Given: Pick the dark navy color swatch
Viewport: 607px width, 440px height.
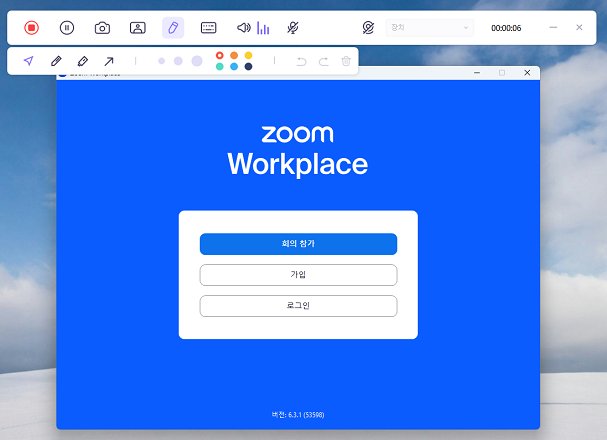Looking at the screenshot, I should 249,67.
